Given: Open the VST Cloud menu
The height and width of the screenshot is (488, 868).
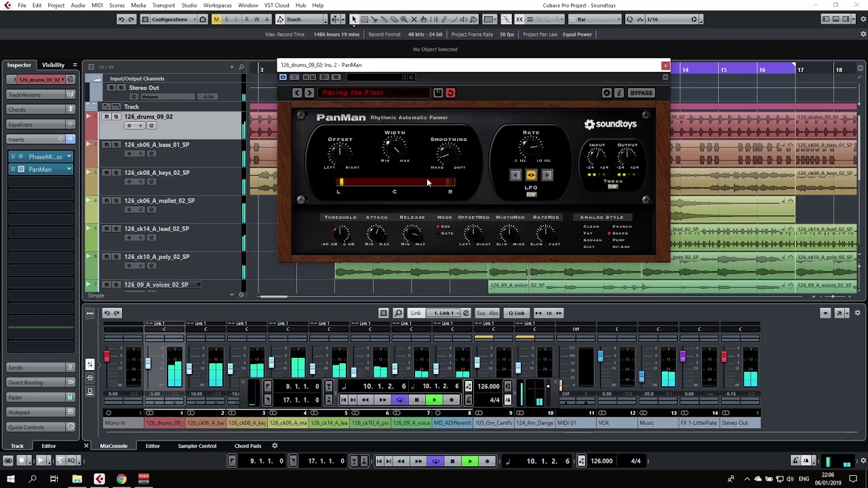Looking at the screenshot, I should (277, 5).
